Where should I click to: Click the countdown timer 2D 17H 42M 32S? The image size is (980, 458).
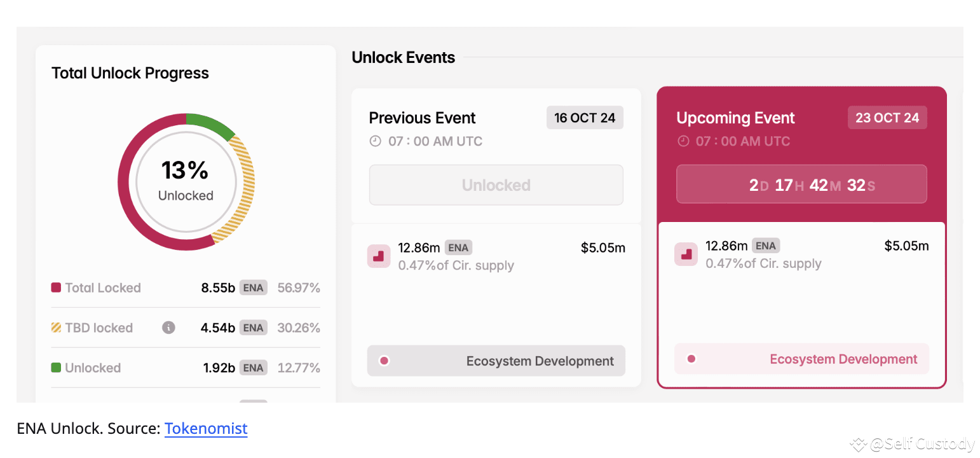(x=801, y=184)
